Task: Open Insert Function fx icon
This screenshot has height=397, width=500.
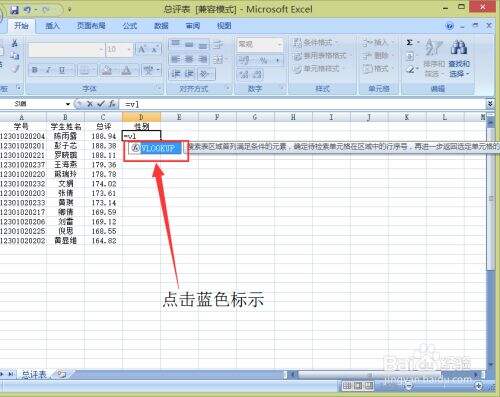Action: [x=112, y=104]
